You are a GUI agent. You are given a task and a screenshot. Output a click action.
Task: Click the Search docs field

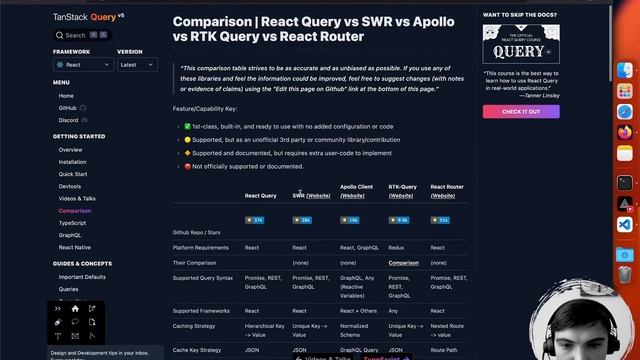point(82,36)
